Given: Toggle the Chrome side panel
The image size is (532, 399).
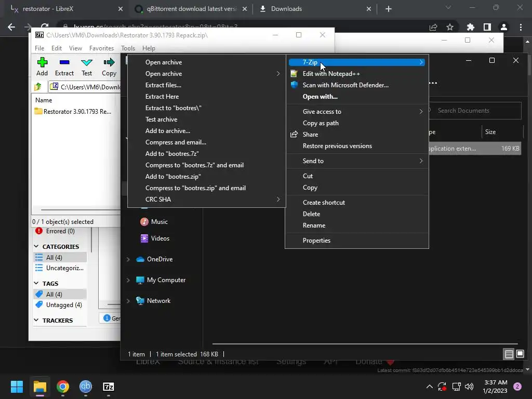Looking at the screenshot, I should tap(487, 27).
